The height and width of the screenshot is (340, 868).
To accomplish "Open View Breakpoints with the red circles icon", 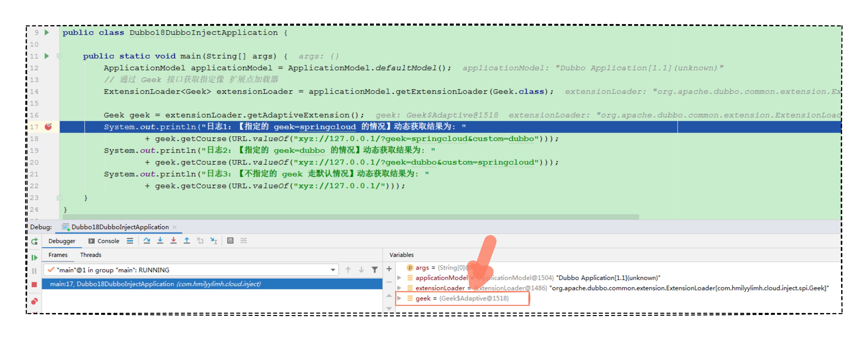I will [x=34, y=301].
